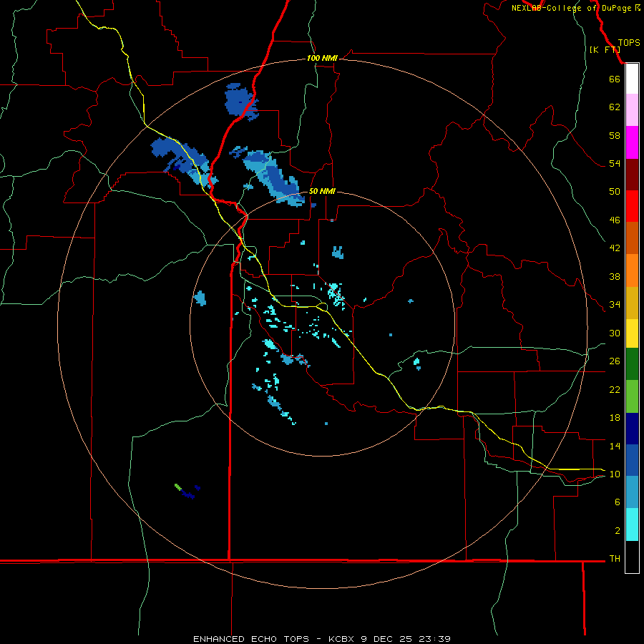Click the magenta legend swatch

click(632, 142)
